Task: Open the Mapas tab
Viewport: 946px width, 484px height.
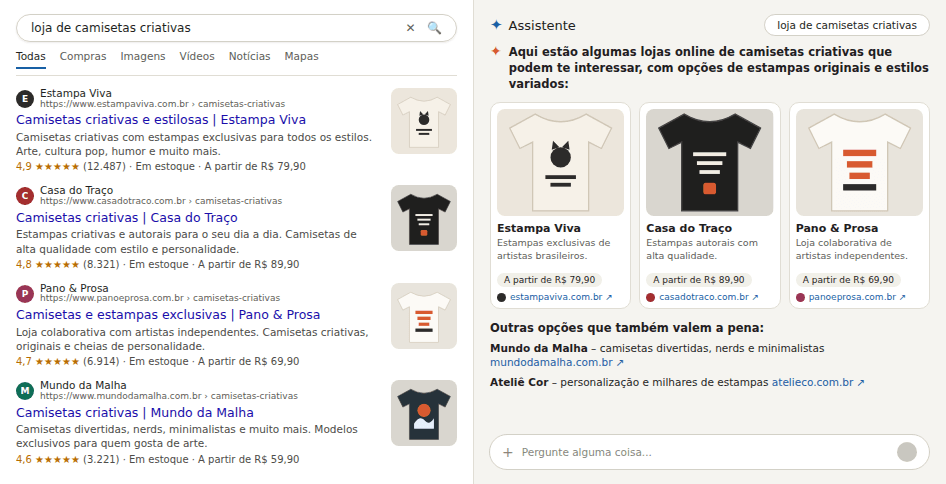Action: (301, 57)
